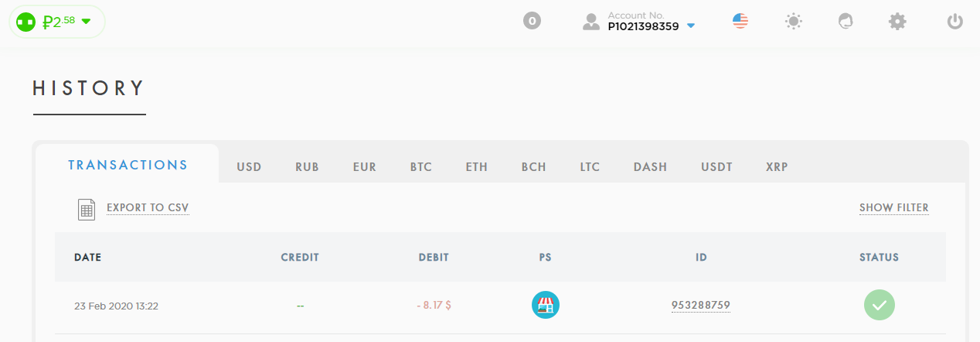980x342 pixels.
Task: Click the green Payeer wallet logo icon
Action: coord(26,22)
